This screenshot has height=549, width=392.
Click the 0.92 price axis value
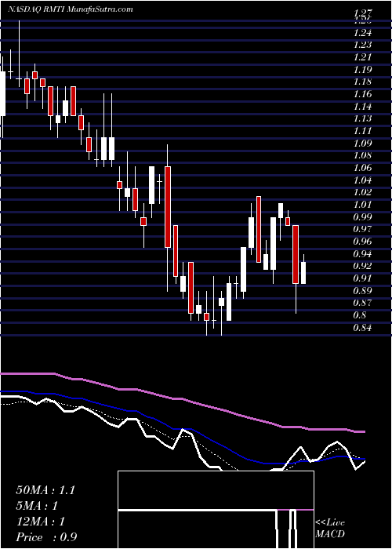coord(363,266)
